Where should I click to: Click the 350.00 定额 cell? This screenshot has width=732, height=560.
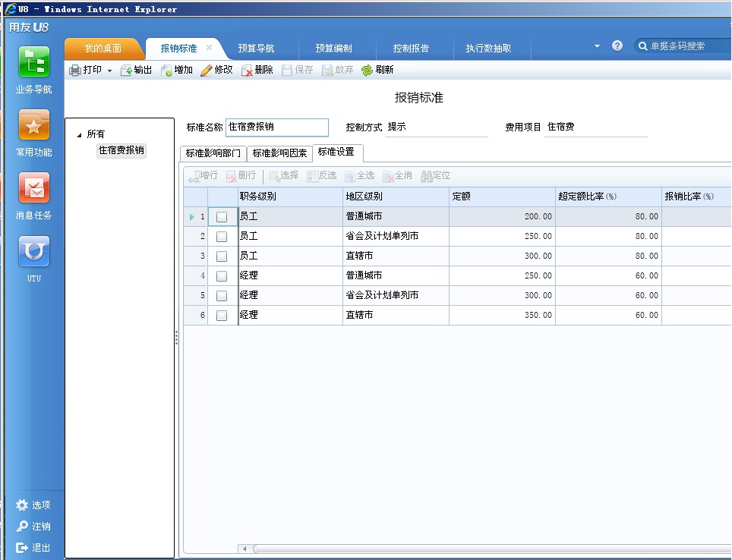tap(503, 316)
